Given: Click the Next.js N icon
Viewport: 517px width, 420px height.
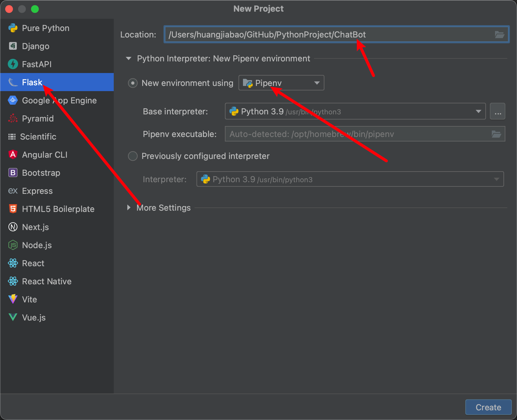Looking at the screenshot, I should click(13, 227).
